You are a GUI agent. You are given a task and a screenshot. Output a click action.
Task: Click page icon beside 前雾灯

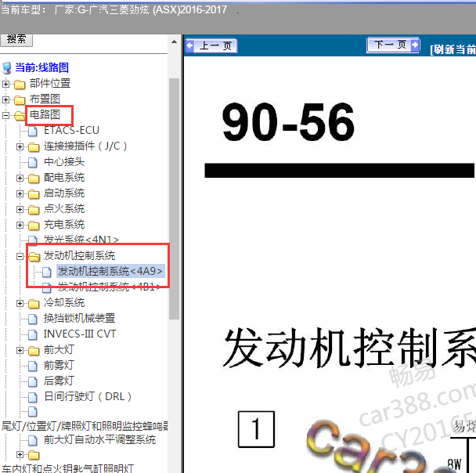point(33,366)
